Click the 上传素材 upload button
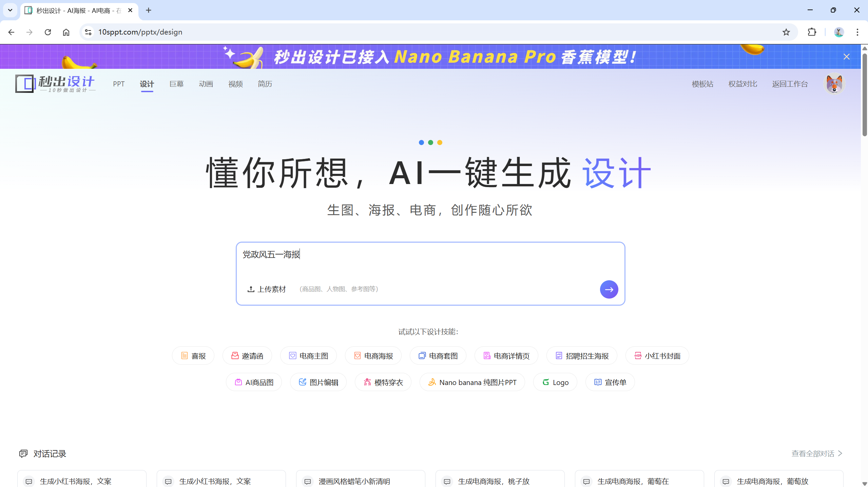The width and height of the screenshot is (868, 487). point(267,289)
